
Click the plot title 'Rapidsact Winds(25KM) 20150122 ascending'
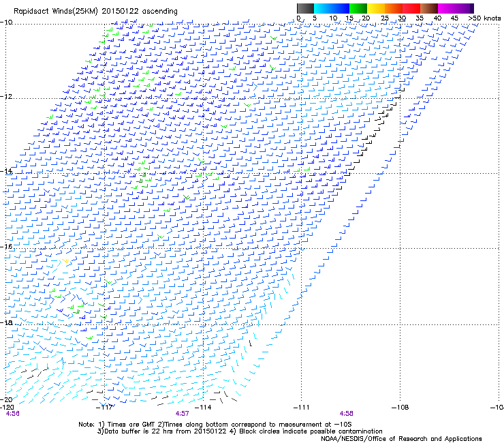[95, 12]
